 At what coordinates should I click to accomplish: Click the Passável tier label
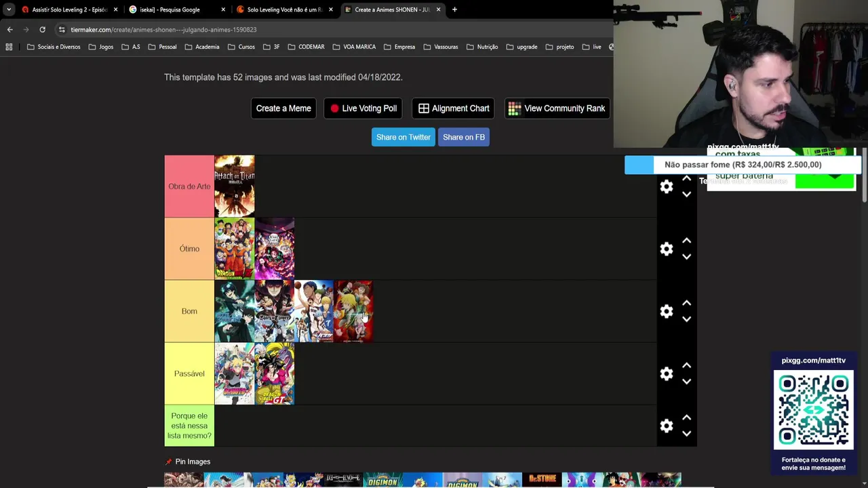pos(189,373)
